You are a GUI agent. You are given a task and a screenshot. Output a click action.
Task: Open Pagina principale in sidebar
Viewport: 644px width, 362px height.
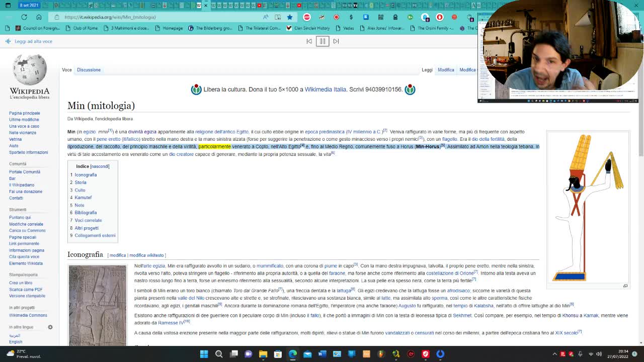pyautogui.click(x=24, y=113)
